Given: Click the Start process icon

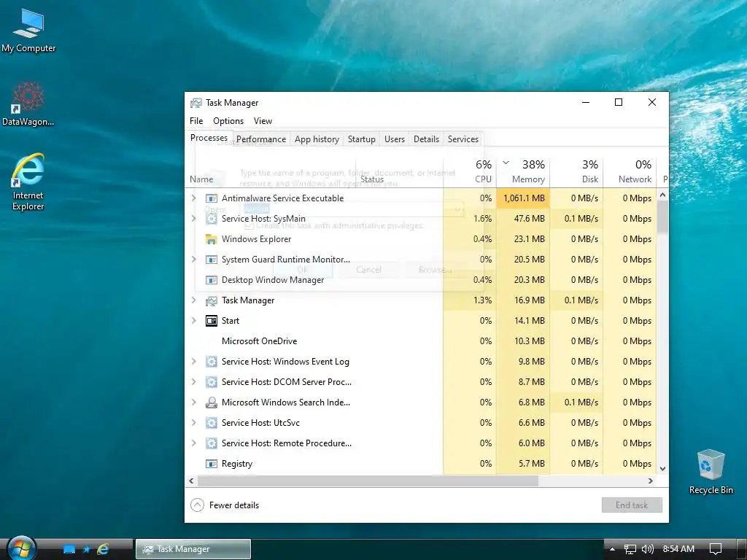Looking at the screenshot, I should click(211, 321).
